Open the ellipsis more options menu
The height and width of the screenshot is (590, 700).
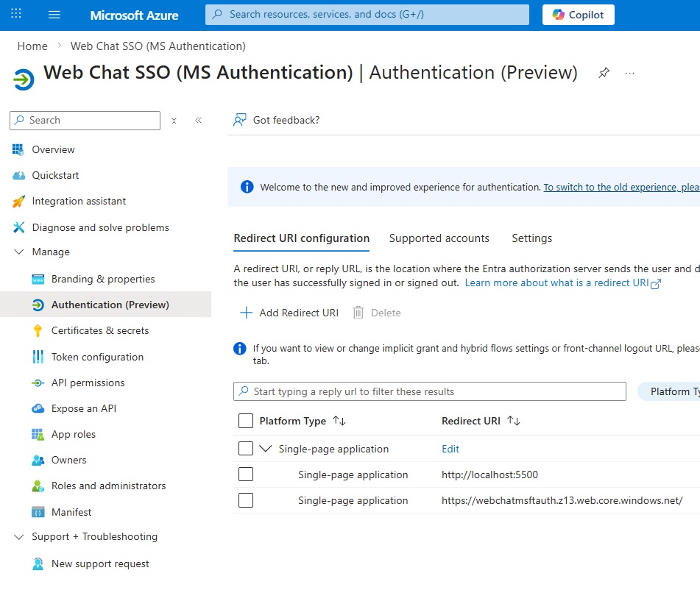[629, 73]
